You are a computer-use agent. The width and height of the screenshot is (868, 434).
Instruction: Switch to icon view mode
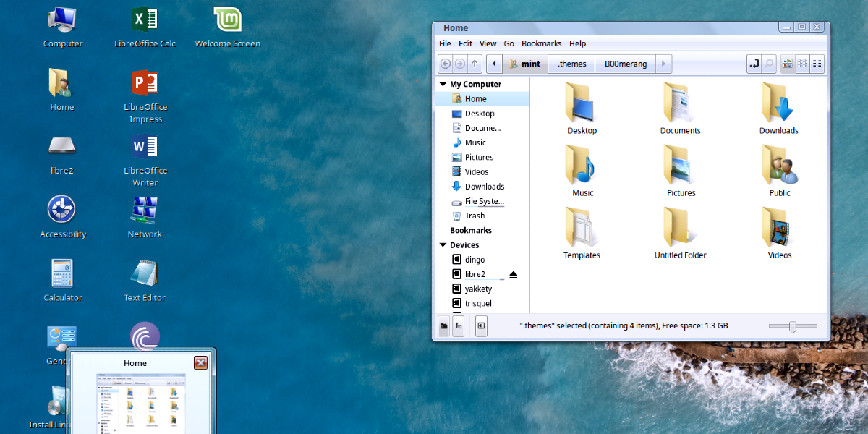point(788,64)
